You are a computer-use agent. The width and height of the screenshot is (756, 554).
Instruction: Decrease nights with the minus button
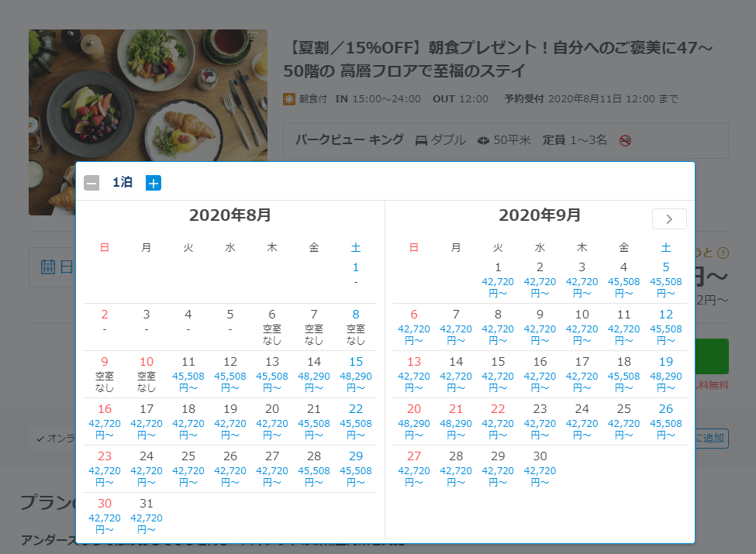tap(91, 183)
